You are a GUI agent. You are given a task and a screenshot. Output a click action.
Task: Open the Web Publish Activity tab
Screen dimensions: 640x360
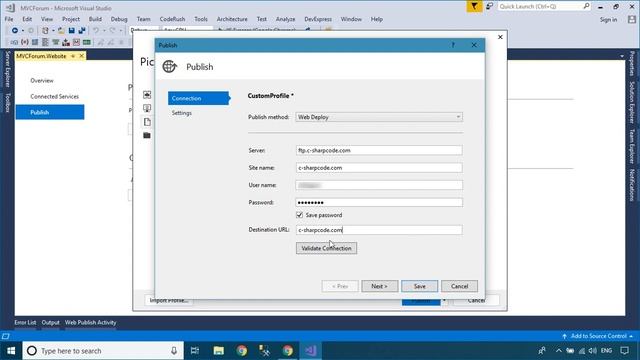90,322
